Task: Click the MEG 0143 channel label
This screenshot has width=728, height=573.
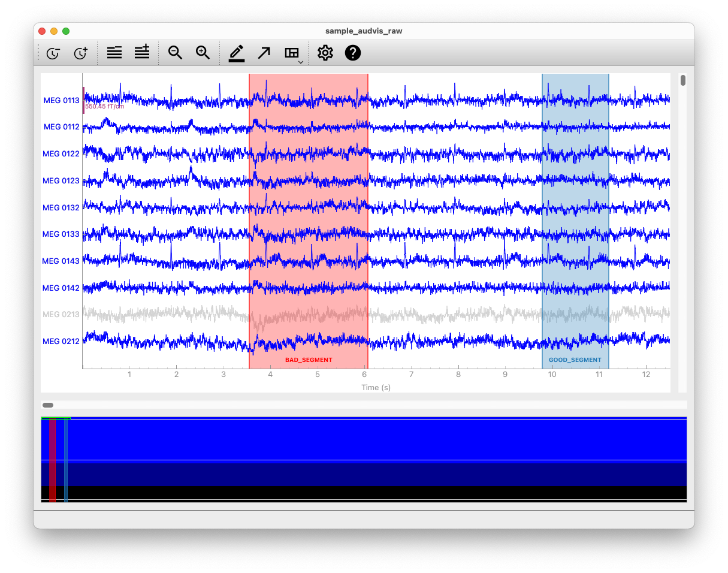Action: point(61,261)
